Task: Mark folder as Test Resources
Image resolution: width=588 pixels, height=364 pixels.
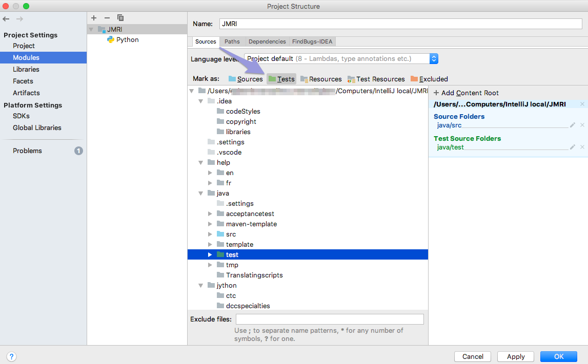Action: pyautogui.click(x=376, y=79)
